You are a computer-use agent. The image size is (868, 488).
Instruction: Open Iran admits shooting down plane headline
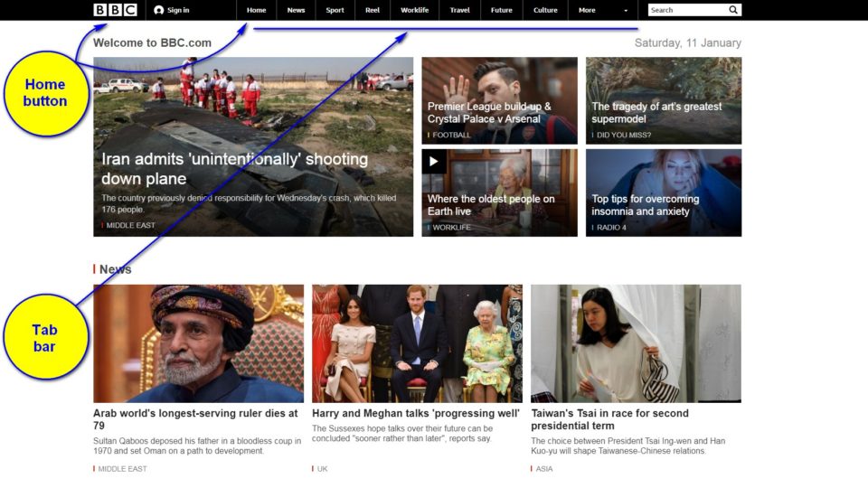tap(234, 169)
